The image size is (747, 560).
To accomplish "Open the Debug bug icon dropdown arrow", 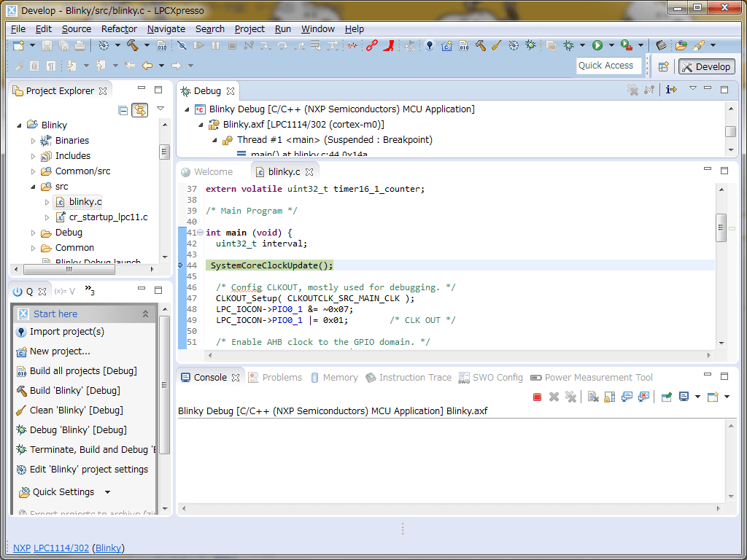I will (x=582, y=45).
